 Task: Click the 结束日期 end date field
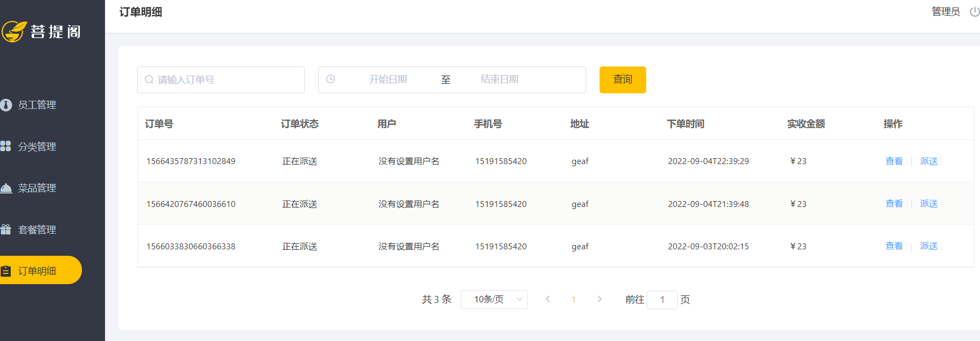[499, 79]
